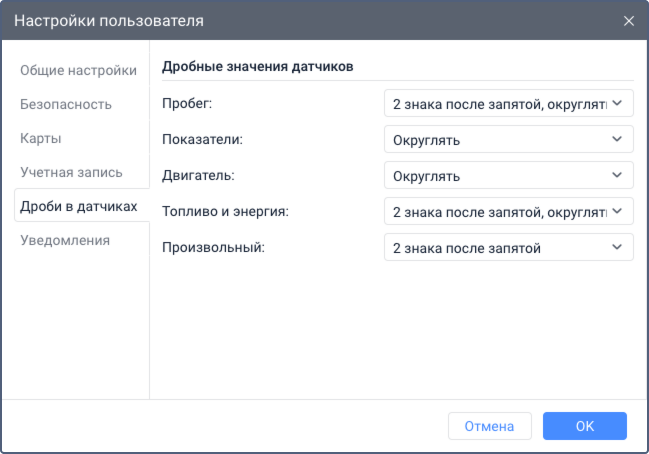Expand the Двигатель dropdown list
The width and height of the screenshot is (649, 454).
(x=508, y=176)
